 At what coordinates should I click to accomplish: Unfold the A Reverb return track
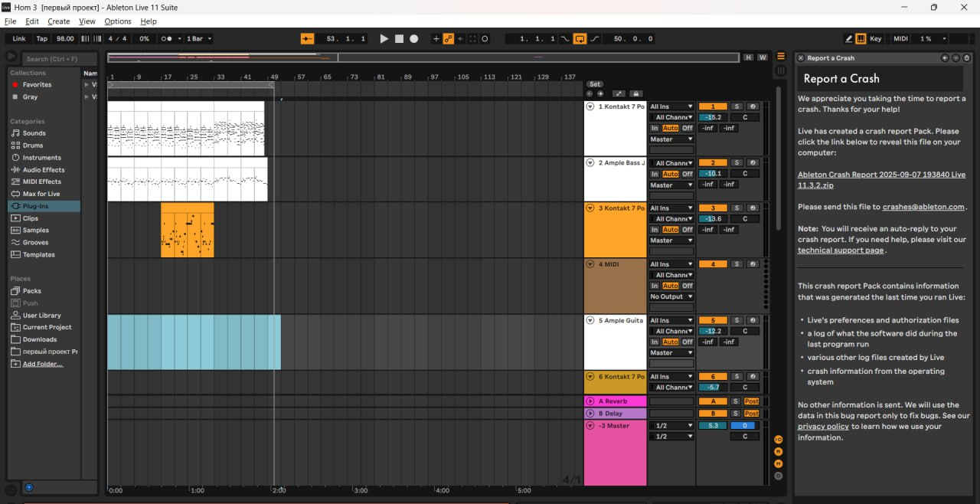tap(590, 401)
